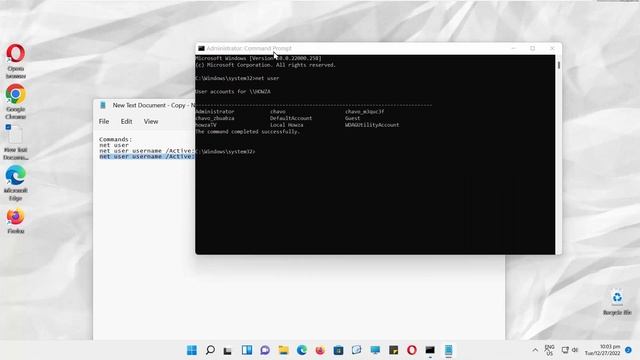Open Sticky Notes from the taskbar

pyautogui.click(x=393, y=350)
